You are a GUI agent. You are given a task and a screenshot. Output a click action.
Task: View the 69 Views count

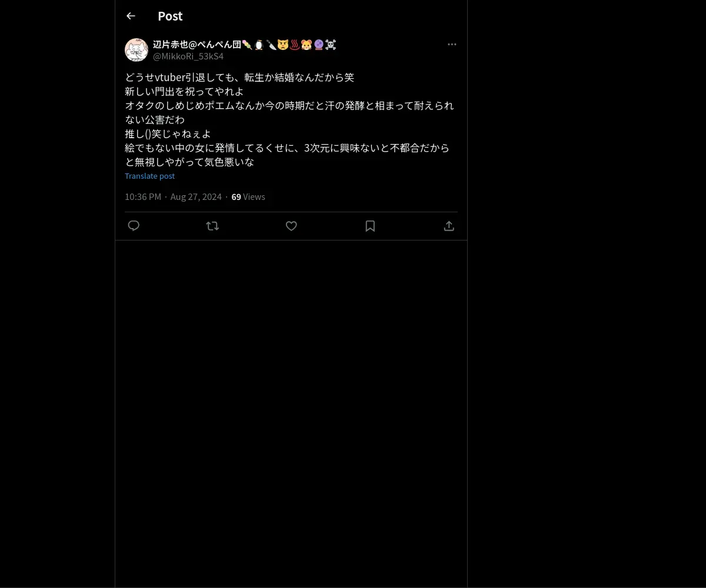pyautogui.click(x=248, y=196)
